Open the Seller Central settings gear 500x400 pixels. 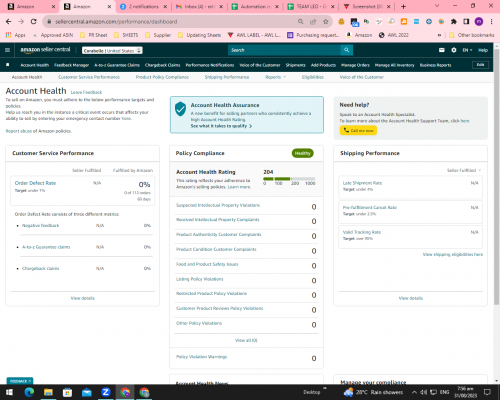pyautogui.click(x=454, y=50)
